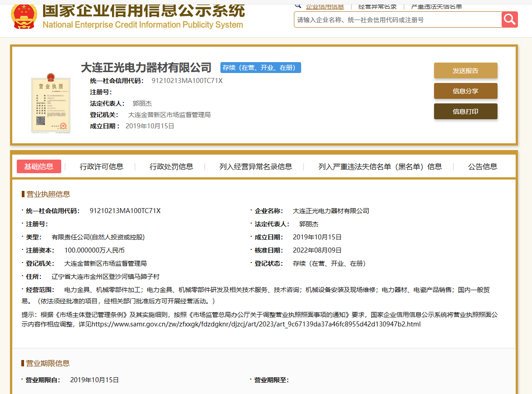Click the red magnifier search button

pos(510,19)
